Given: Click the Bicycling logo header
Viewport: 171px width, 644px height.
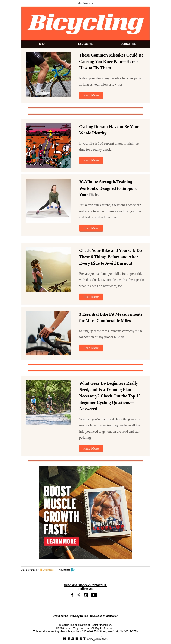Looking at the screenshot, I should pos(85,23).
